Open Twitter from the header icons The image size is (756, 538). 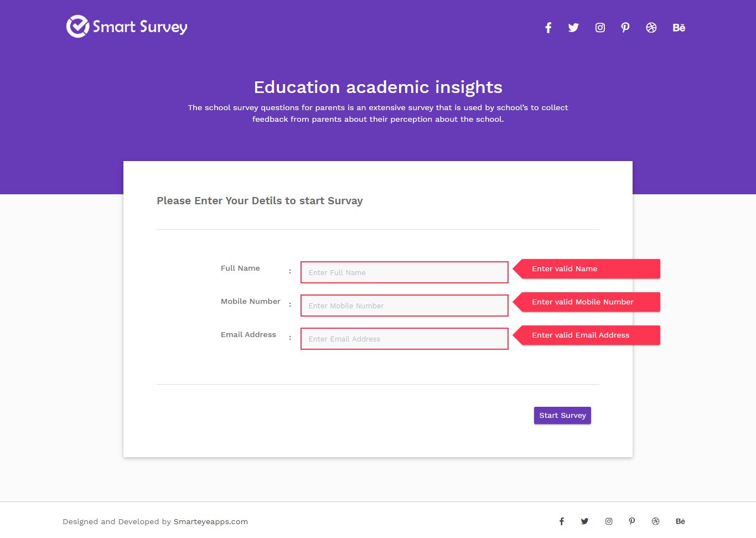(573, 28)
